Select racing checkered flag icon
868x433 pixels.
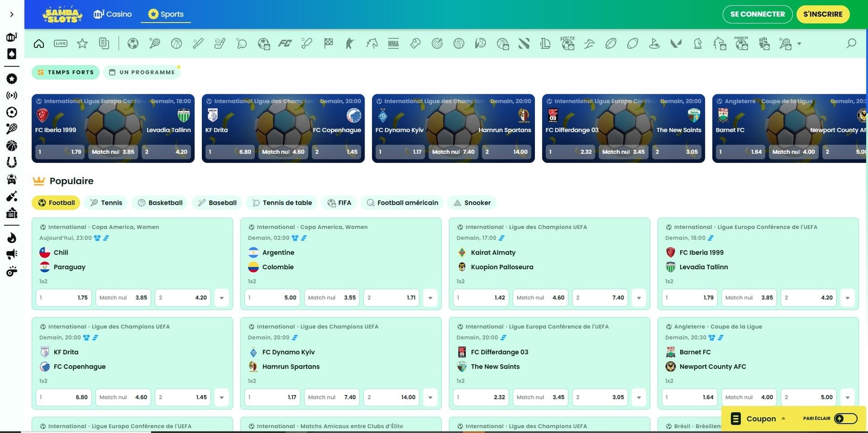[x=328, y=43]
